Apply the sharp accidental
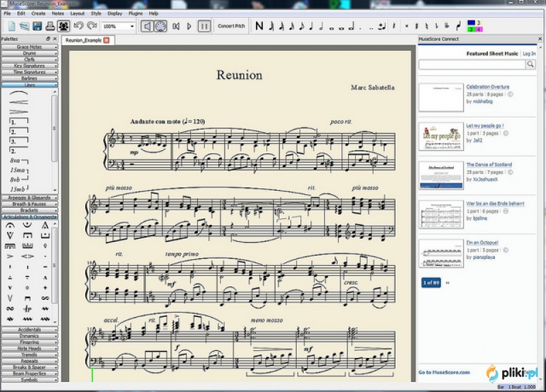This screenshot has width=546, height=392. tap(416, 26)
